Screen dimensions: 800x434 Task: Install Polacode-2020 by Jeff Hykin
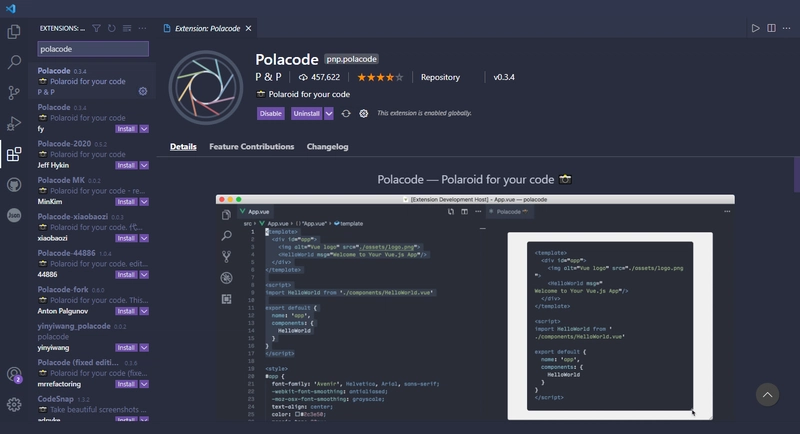click(126, 165)
